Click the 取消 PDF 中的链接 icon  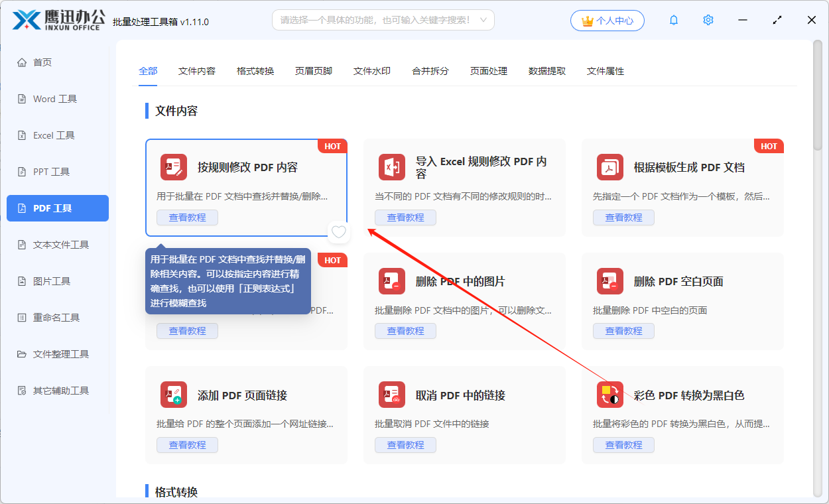click(392, 395)
